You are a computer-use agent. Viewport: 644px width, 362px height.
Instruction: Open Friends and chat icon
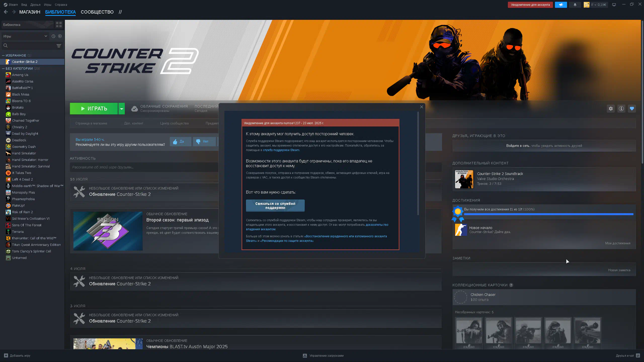(638, 355)
